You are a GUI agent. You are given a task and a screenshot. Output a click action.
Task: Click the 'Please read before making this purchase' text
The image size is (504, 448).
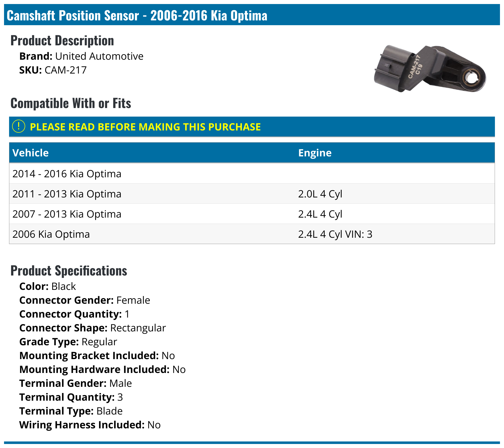(x=145, y=127)
